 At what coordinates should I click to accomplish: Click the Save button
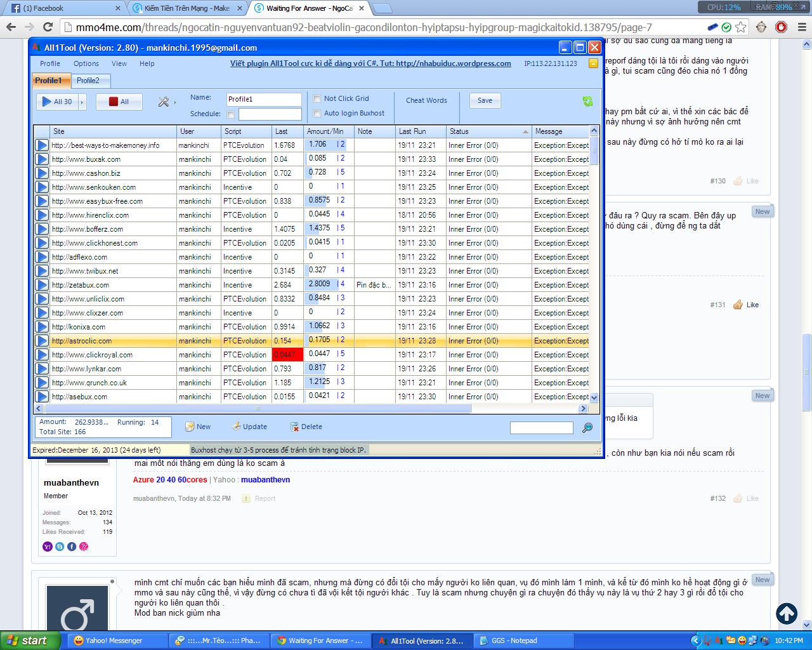[485, 100]
